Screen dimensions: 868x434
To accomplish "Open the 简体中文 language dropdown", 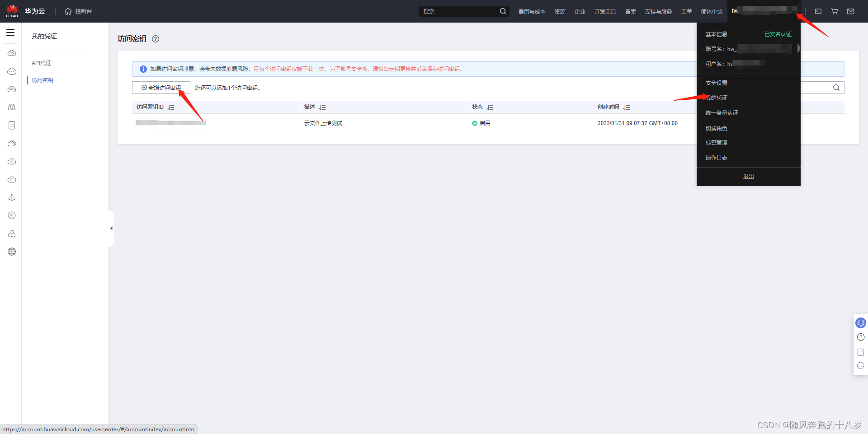I will (x=712, y=12).
